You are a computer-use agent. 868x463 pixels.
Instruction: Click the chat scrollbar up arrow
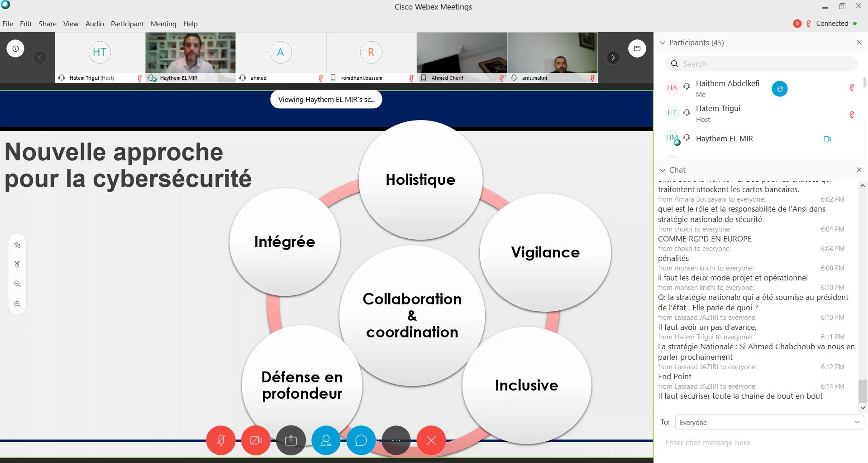[863, 186]
